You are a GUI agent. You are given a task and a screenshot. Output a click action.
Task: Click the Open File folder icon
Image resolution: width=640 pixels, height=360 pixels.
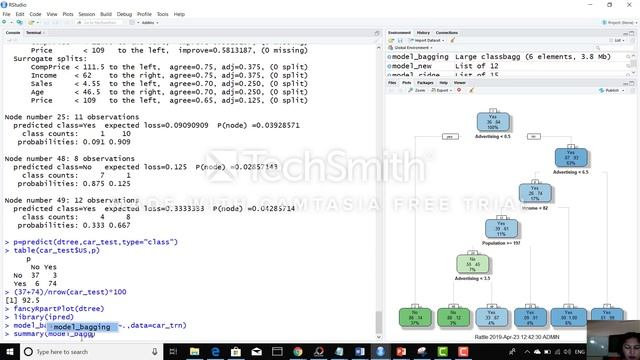pyautogui.click(x=31, y=22)
